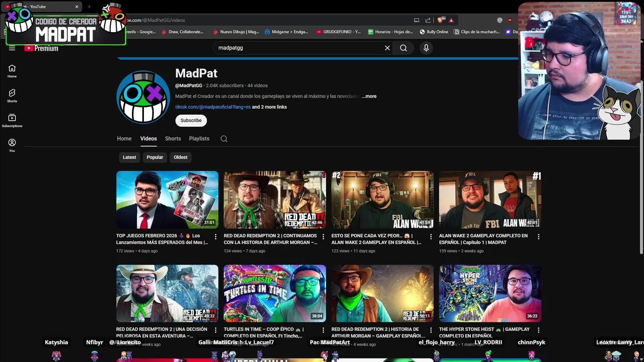Open the Horarios - Hojas de... bookmark

click(x=390, y=32)
